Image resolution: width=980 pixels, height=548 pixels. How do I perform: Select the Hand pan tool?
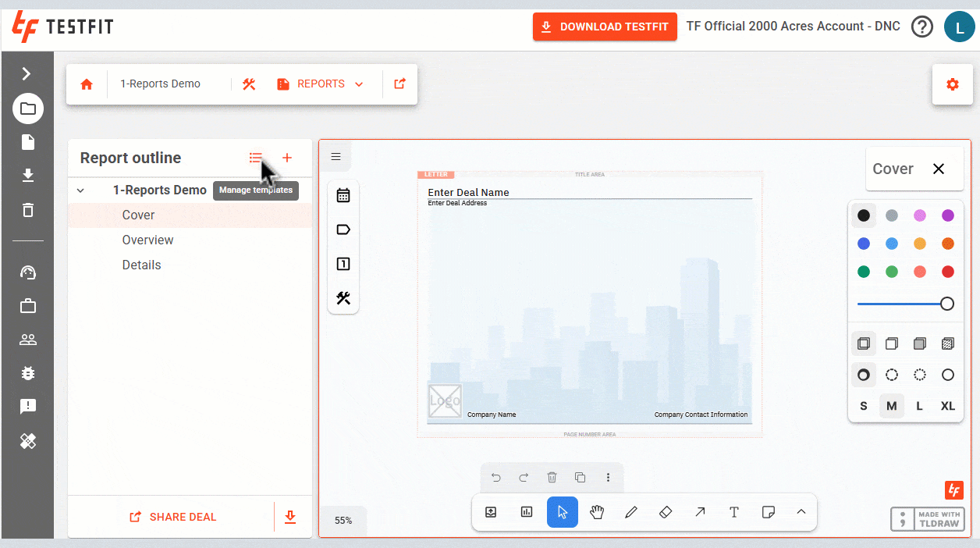pos(597,511)
